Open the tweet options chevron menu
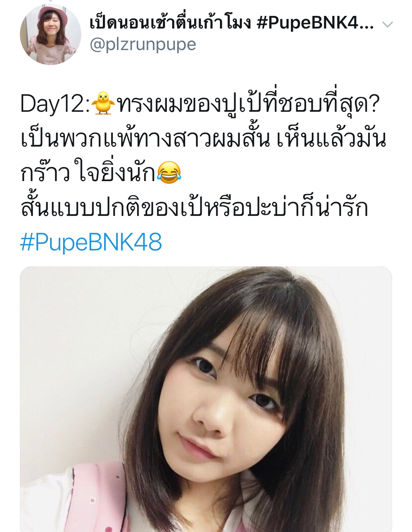The height and width of the screenshot is (532, 412). tap(387, 24)
